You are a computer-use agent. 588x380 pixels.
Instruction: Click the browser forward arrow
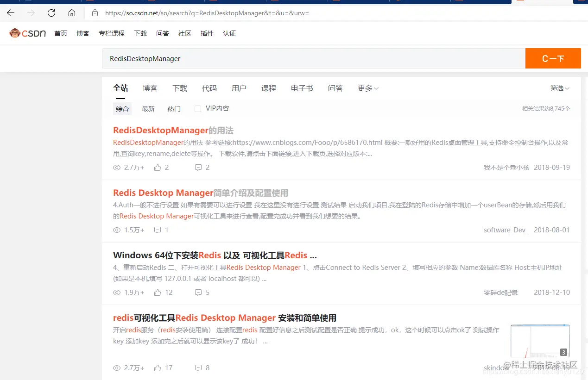(x=31, y=13)
